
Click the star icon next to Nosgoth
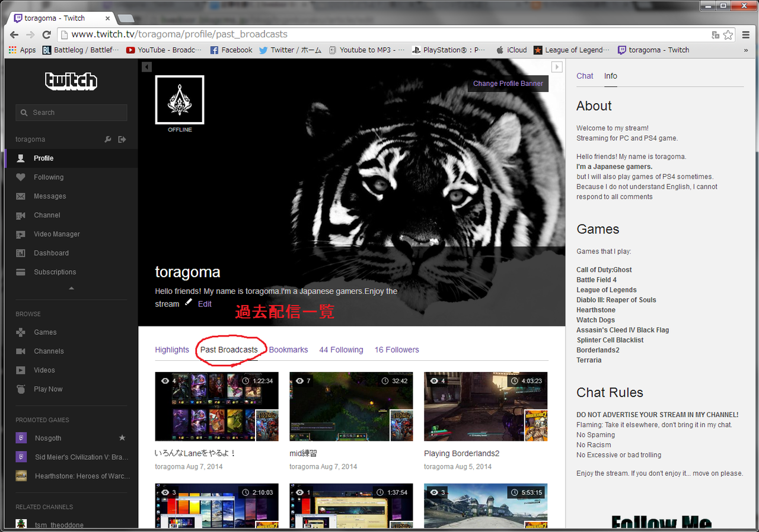pos(122,438)
